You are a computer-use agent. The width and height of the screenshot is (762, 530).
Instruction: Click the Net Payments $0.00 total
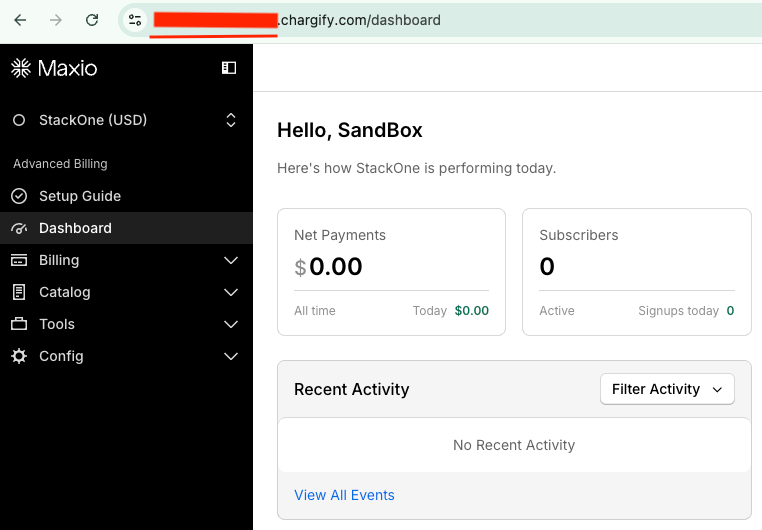(329, 267)
